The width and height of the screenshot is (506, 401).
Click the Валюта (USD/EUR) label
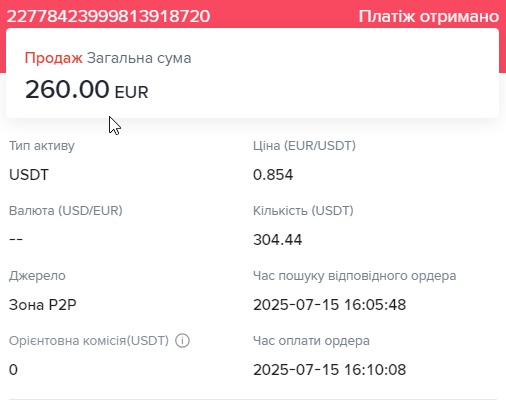(x=66, y=211)
